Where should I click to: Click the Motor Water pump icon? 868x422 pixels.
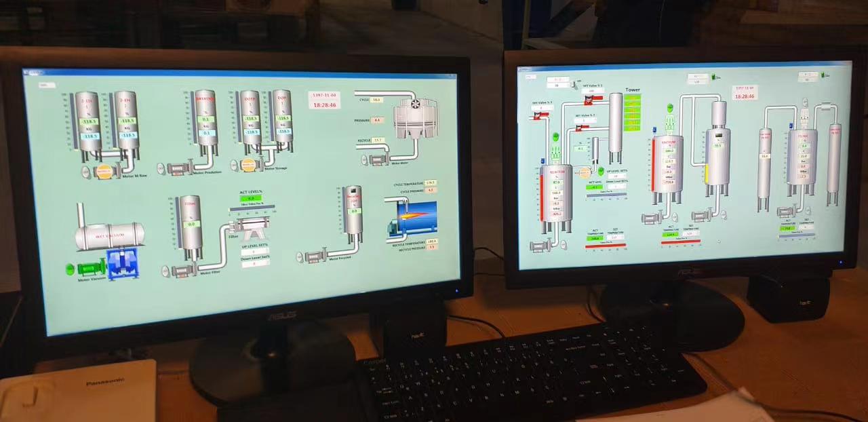pos(378,159)
